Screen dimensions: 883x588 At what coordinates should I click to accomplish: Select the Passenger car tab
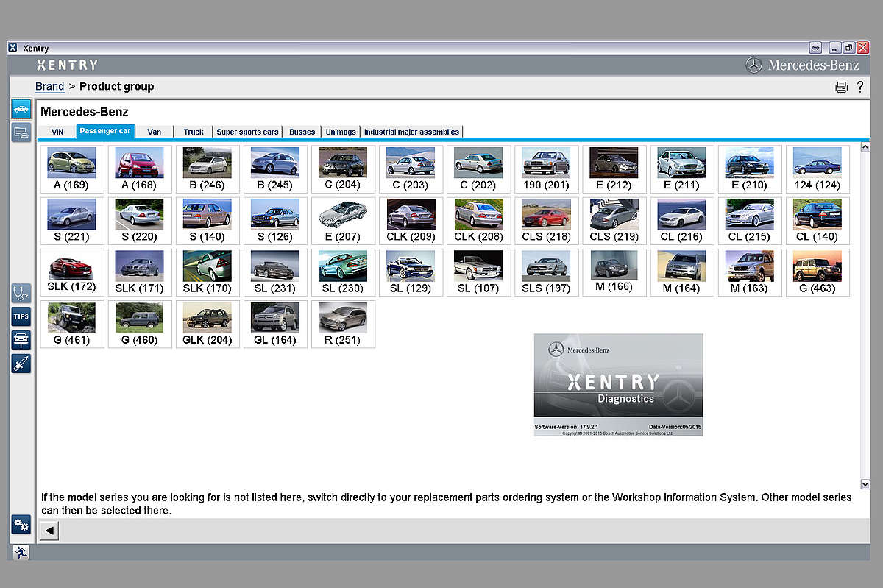tap(105, 131)
